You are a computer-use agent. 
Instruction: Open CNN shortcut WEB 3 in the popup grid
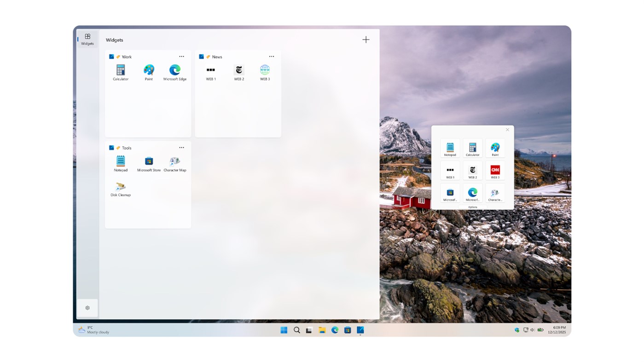(495, 169)
